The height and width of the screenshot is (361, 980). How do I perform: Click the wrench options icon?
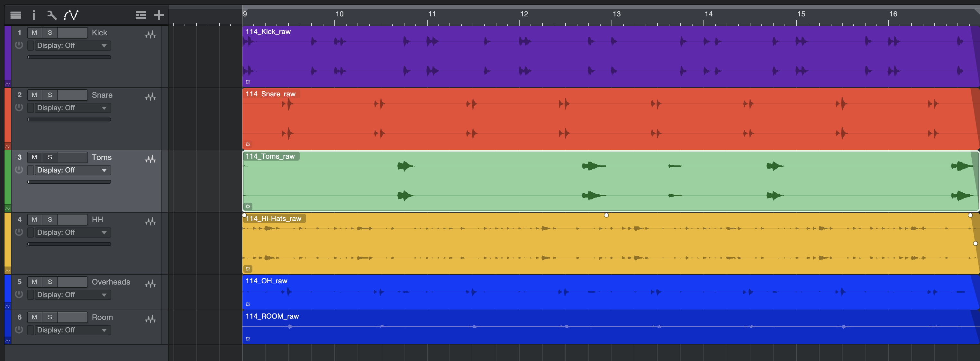[51, 15]
